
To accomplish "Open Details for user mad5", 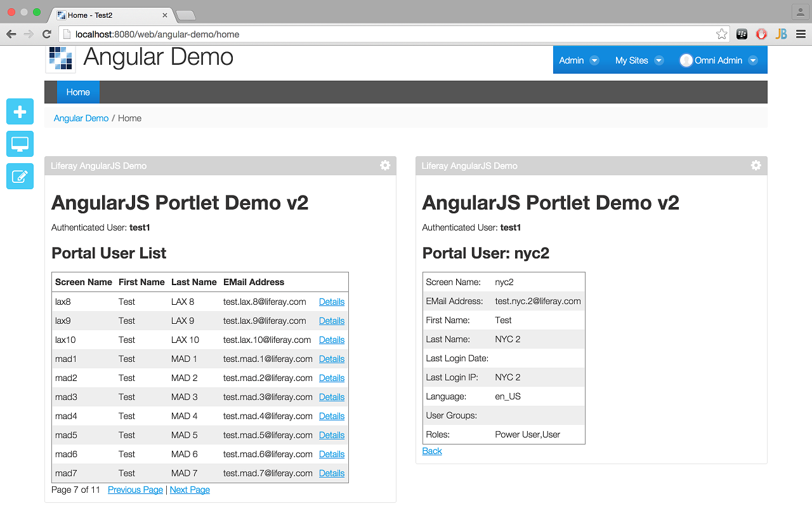I will pos(332,435).
